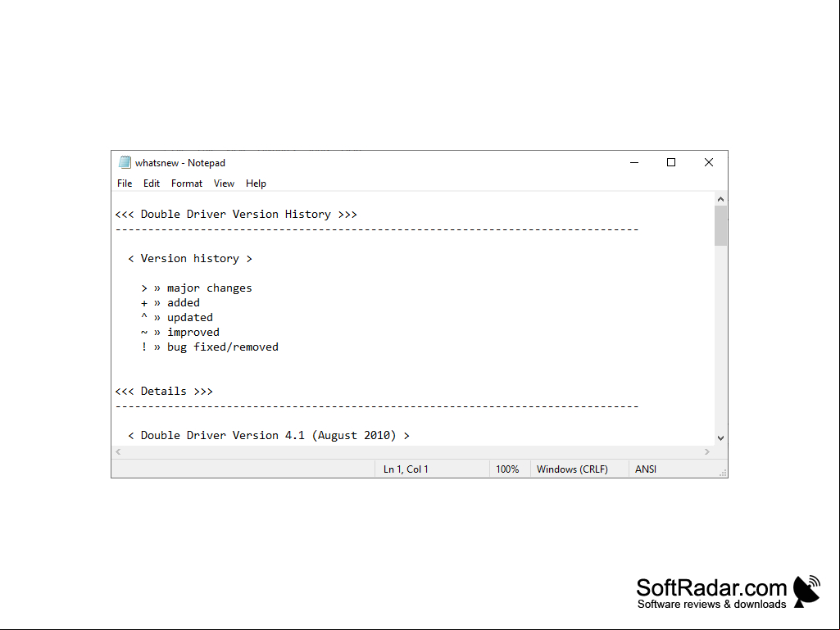840x630 pixels.
Task: Click the 'Windows (CRLF)' status entry
Action: tap(572, 469)
